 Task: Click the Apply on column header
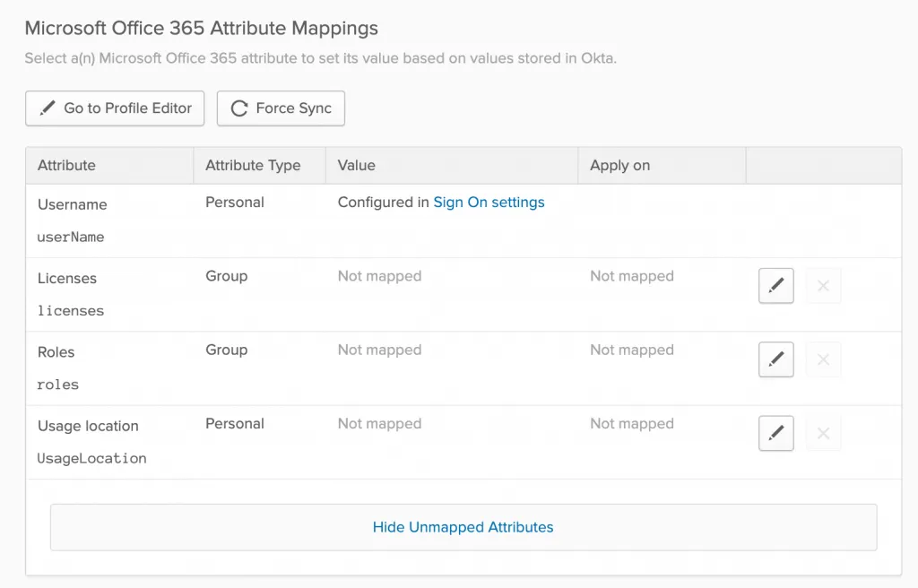coord(619,166)
